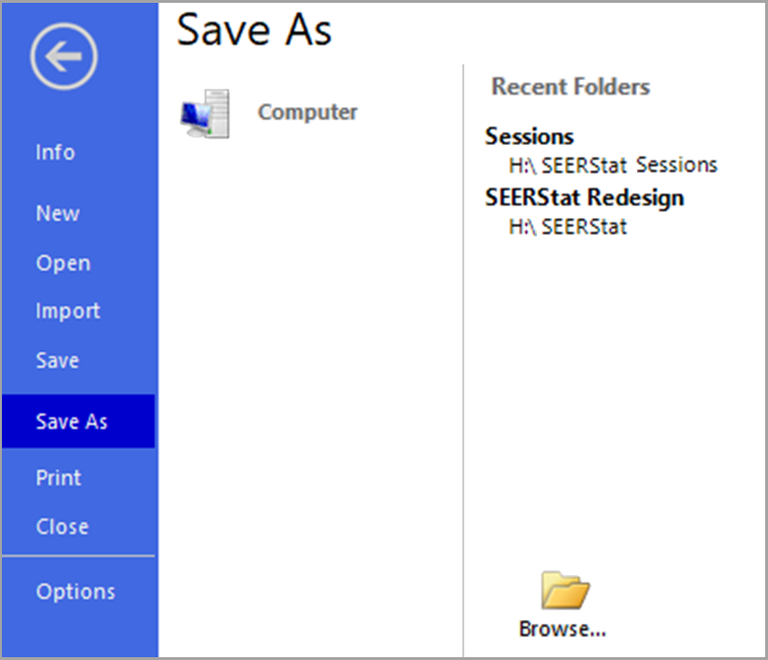Click the Recent Folders heading
This screenshot has width=768, height=660.
point(570,87)
